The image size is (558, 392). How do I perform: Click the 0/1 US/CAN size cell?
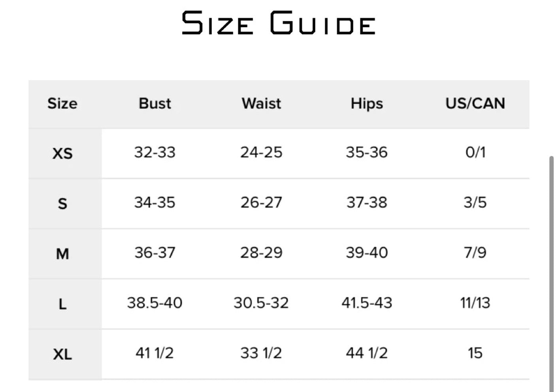pos(475,153)
